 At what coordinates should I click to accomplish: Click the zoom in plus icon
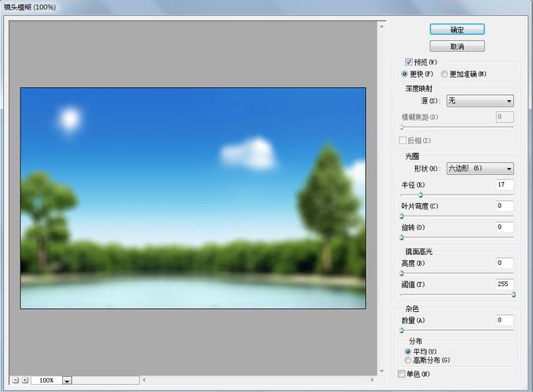click(x=25, y=380)
